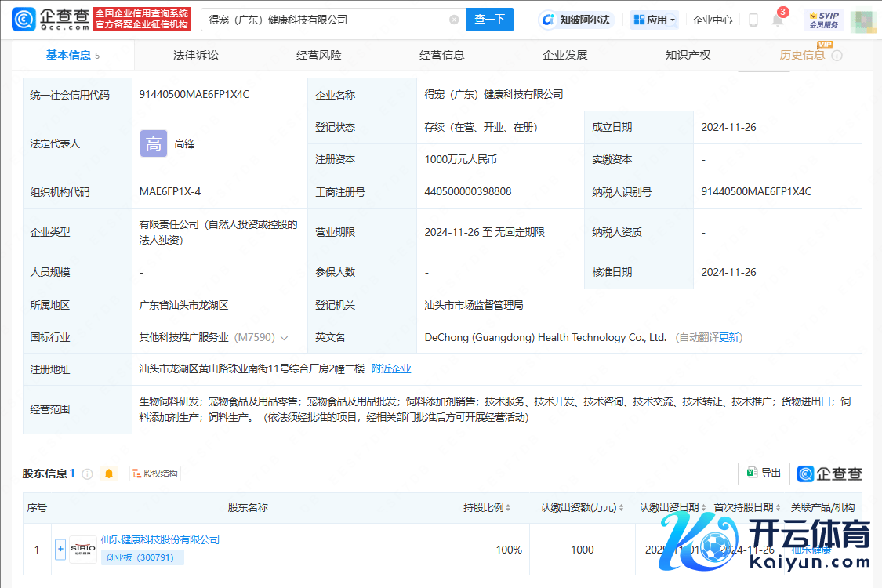Open SVIP 会员服务 badge
Image resolution: width=882 pixels, height=588 pixels.
[822, 20]
